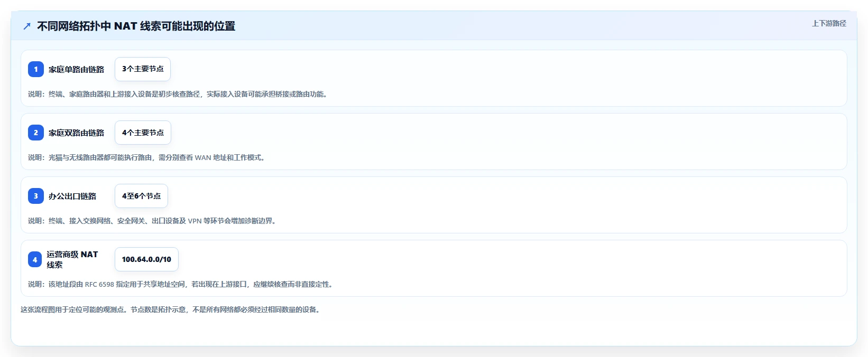Click the arrow icon beside the panel title

pyautogui.click(x=27, y=26)
